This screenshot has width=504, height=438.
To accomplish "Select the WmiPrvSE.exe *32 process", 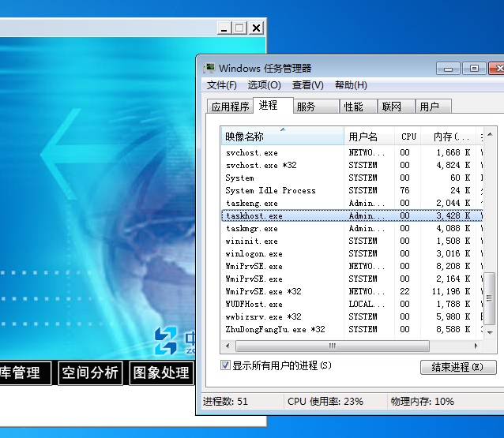I will 352,291.
